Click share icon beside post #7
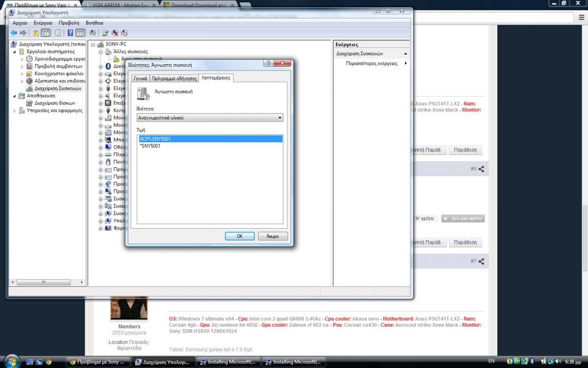 tap(481, 261)
